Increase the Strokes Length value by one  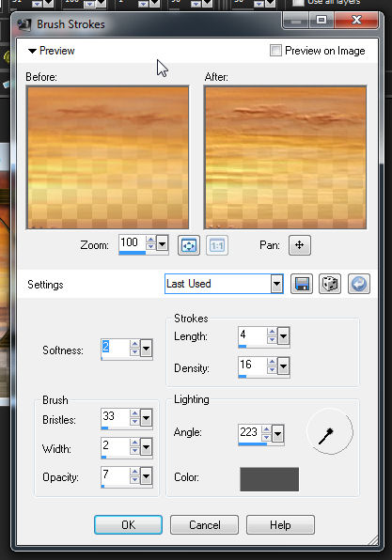point(272,332)
